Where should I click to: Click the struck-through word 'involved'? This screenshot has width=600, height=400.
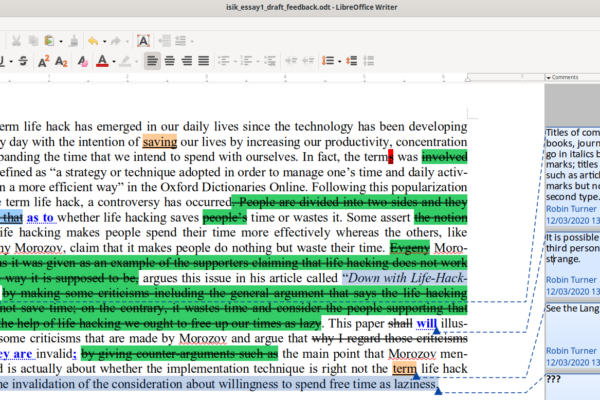pyautogui.click(x=444, y=157)
